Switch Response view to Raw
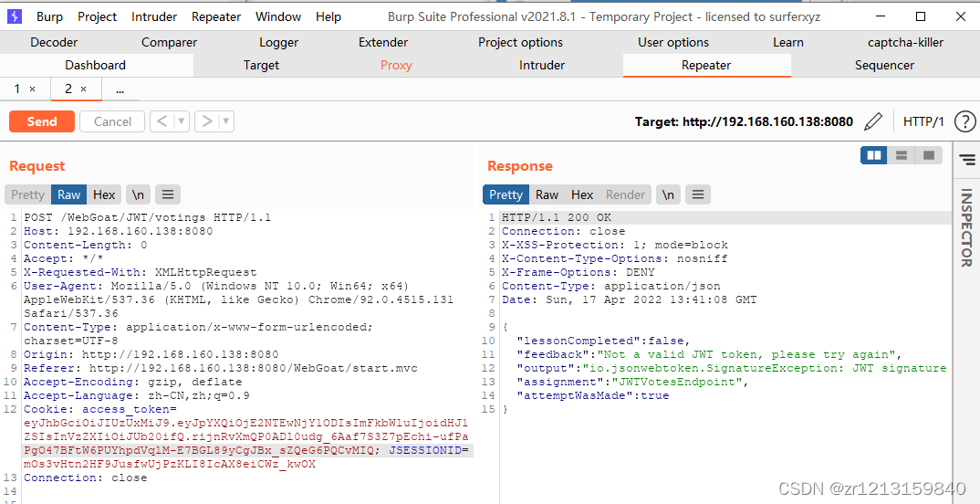 pos(547,194)
